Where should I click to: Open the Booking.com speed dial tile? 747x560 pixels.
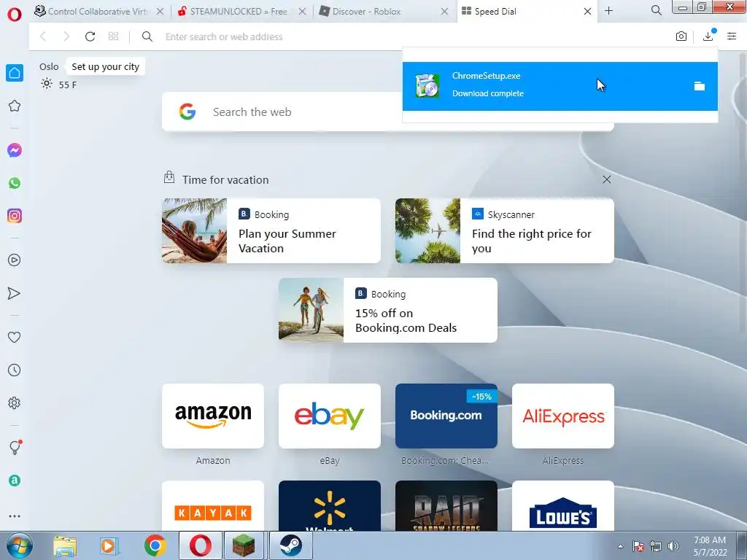pyautogui.click(x=446, y=416)
